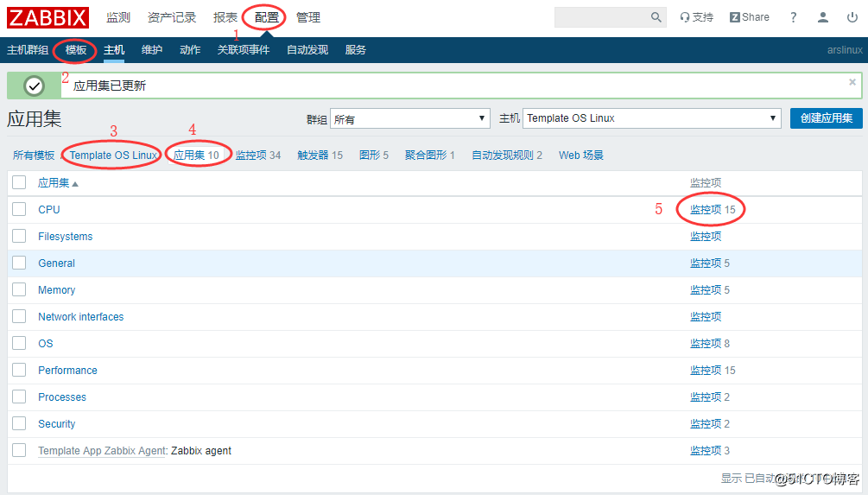Go to 关联项事件 submenu
Screen dimensions: 868x495
(244, 50)
